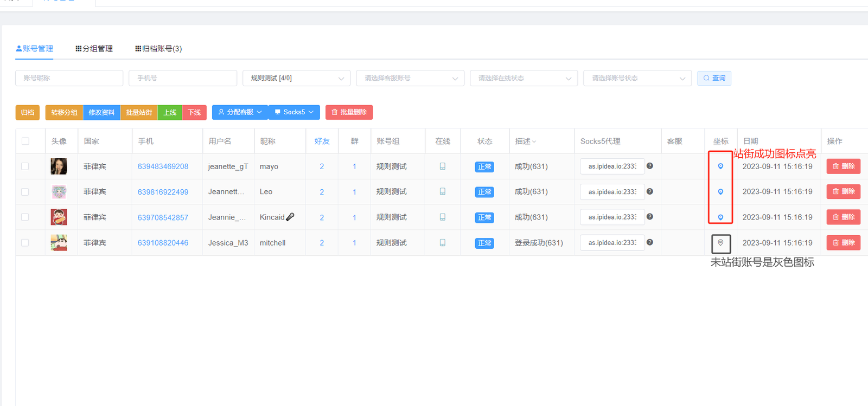Image resolution: width=868 pixels, height=406 pixels.
Task: Open the 归档账号(3) tab
Action: pyautogui.click(x=158, y=49)
